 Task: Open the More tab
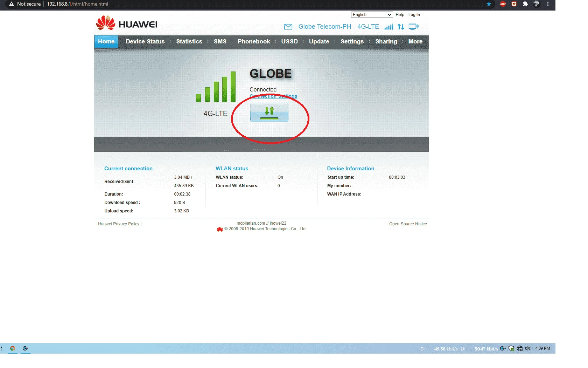(x=415, y=41)
